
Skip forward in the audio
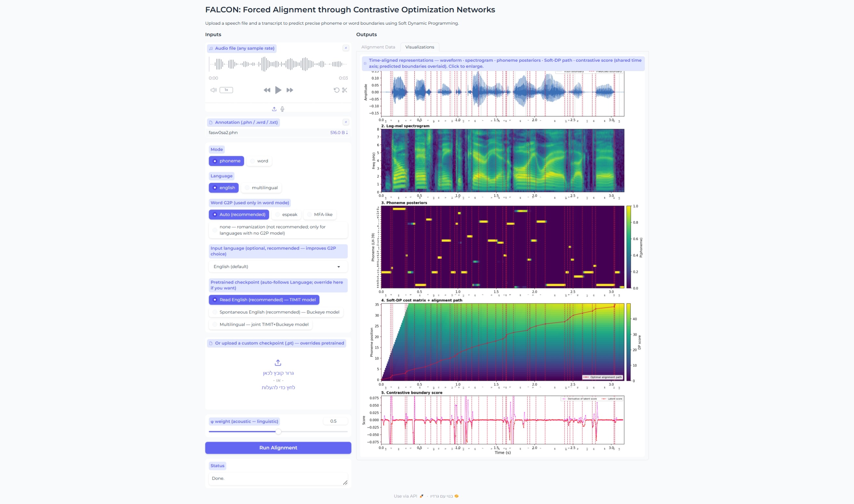click(290, 90)
